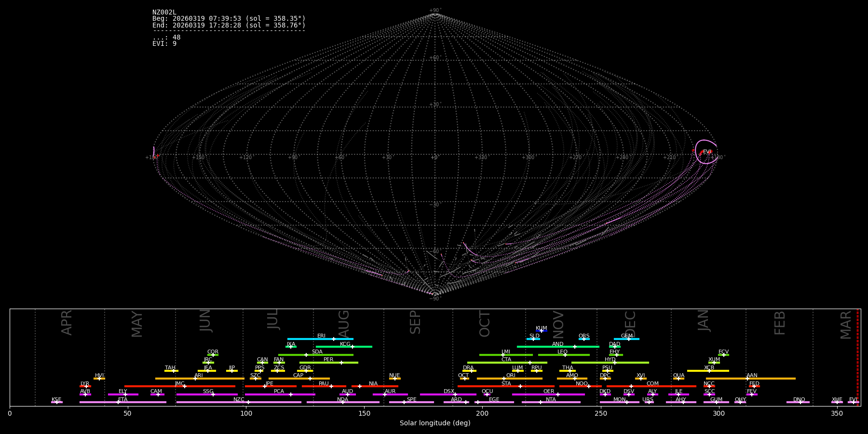Click the +90° label at map top

[x=435, y=11]
